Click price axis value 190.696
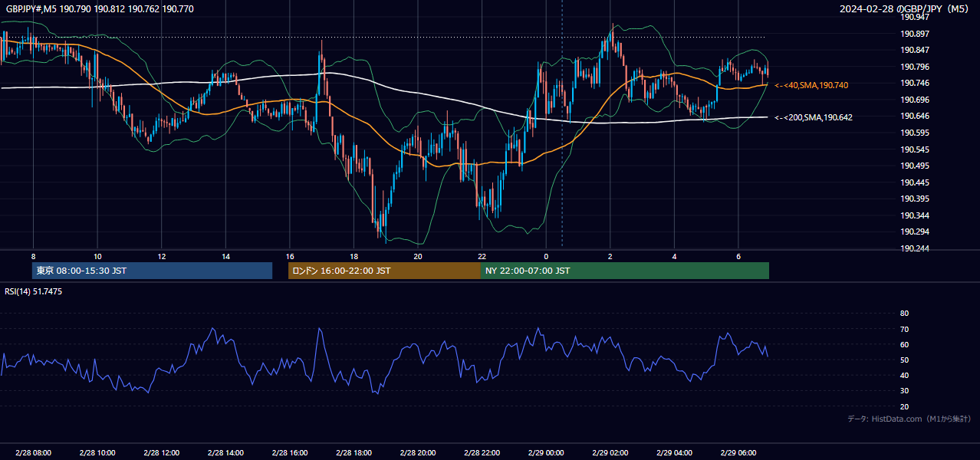 point(916,100)
